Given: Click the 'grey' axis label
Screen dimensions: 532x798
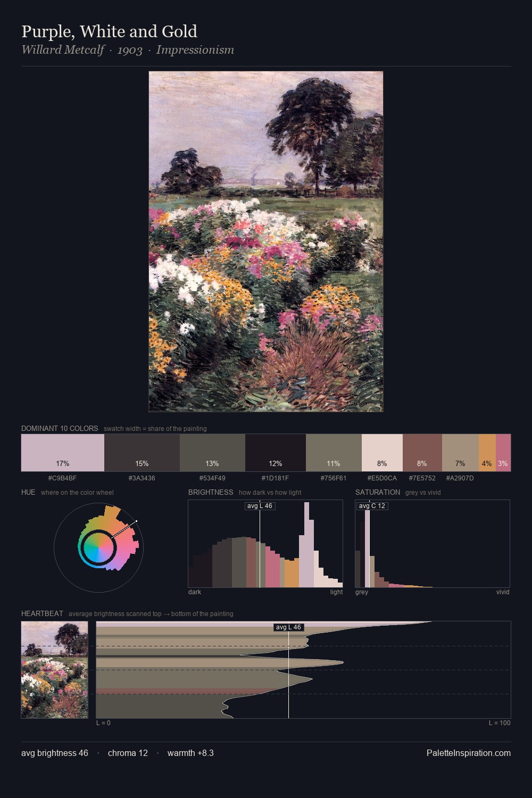Looking at the screenshot, I should pos(362,592).
